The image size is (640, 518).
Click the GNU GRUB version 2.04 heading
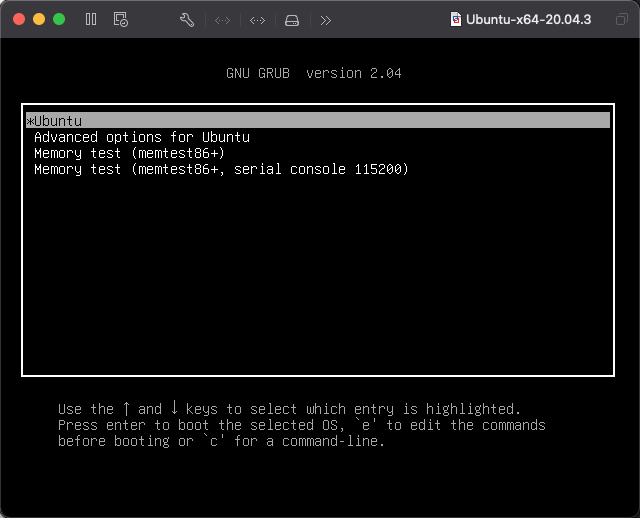click(x=313, y=73)
